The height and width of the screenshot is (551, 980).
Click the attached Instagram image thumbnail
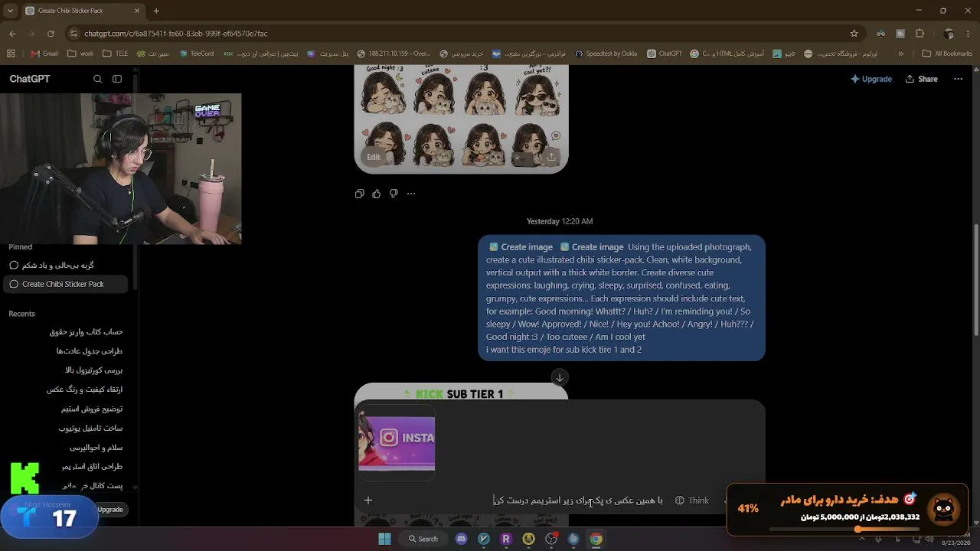click(397, 443)
